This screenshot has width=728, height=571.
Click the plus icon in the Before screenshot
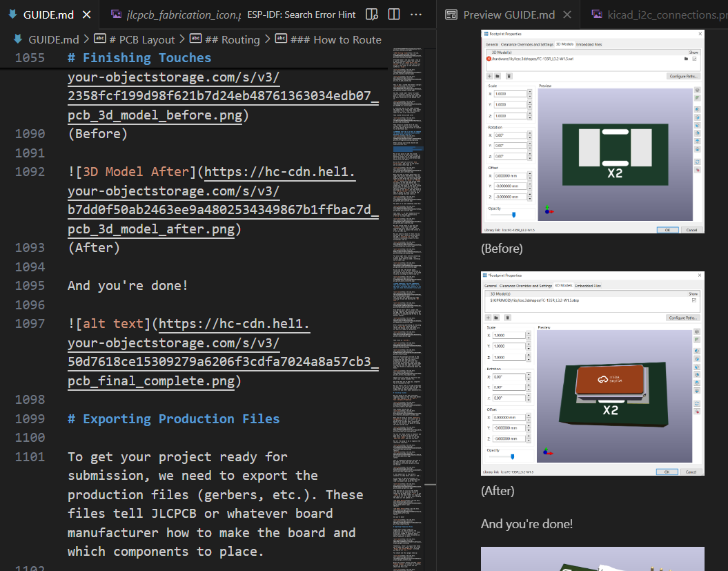point(489,76)
